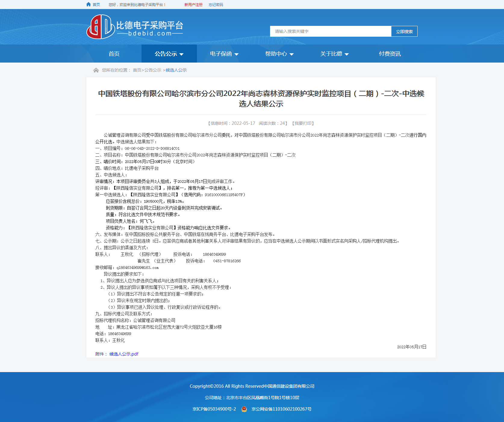504x422 pixels.
Task: Click the 京公网安备11010602100267号 link
Action: 282,409
